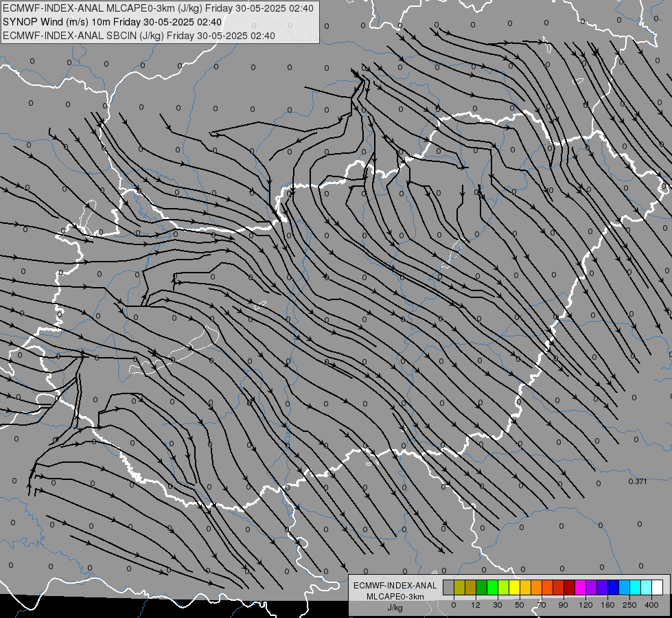Viewport: 672px width, 618px height.
Task: Click the legend's ECMWF-INDEX-ANAL label
Action: coord(395,586)
